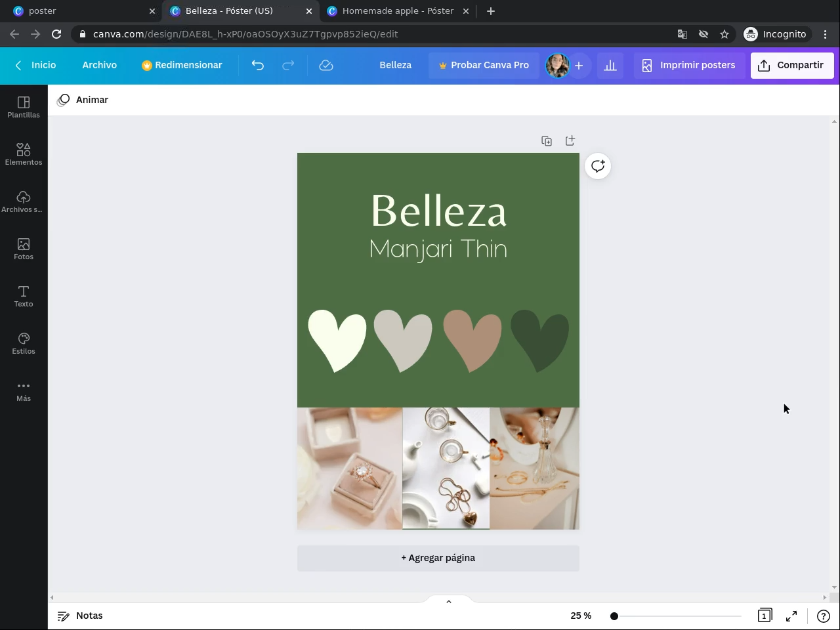The width and height of the screenshot is (840, 630).
Task: Click the vertical scrollbar down arrow
Action: (834, 587)
